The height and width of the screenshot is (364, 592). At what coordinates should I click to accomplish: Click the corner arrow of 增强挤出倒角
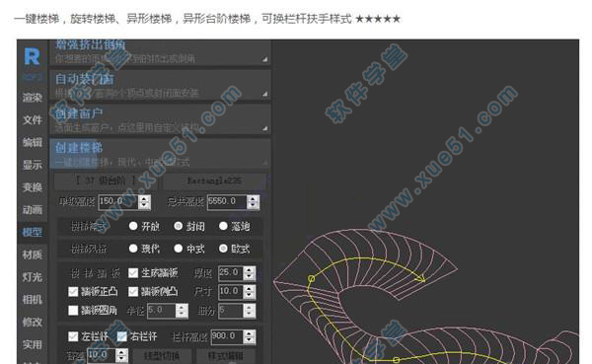[x=265, y=59]
